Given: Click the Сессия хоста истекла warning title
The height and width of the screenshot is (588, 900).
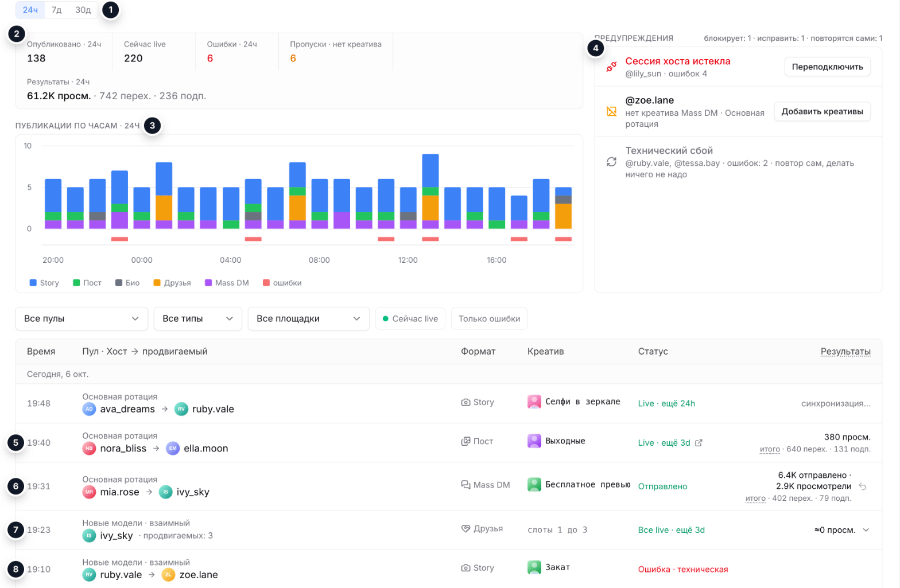Looking at the screenshot, I should (x=678, y=61).
